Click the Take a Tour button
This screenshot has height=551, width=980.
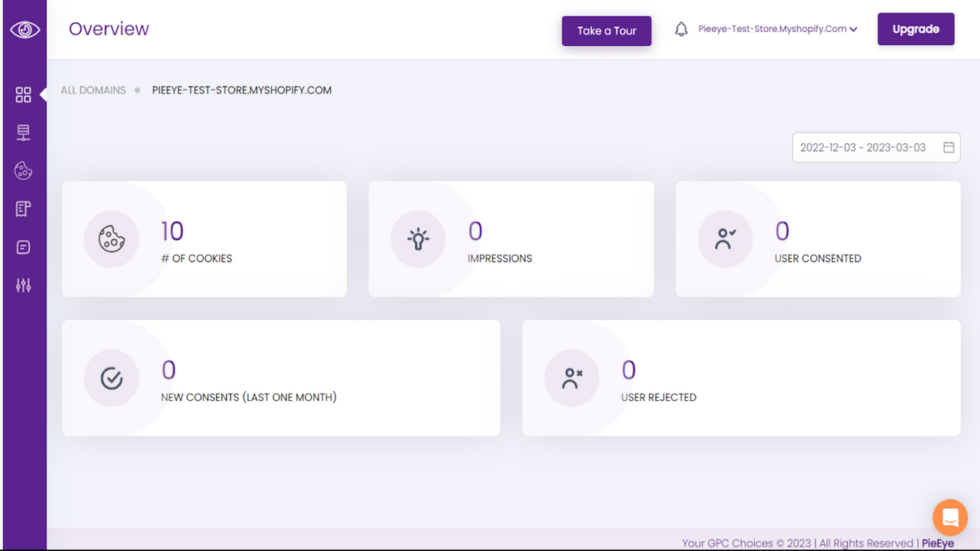point(606,31)
